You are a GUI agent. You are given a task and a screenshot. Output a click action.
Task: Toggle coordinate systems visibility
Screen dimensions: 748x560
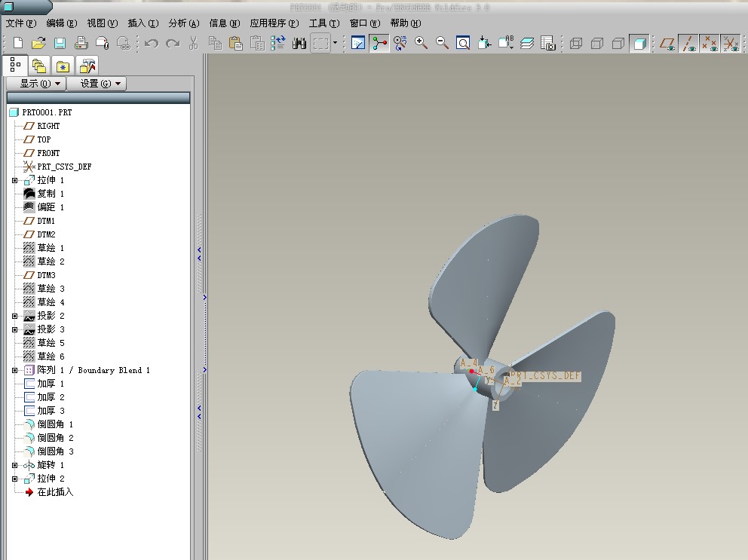click(731, 44)
